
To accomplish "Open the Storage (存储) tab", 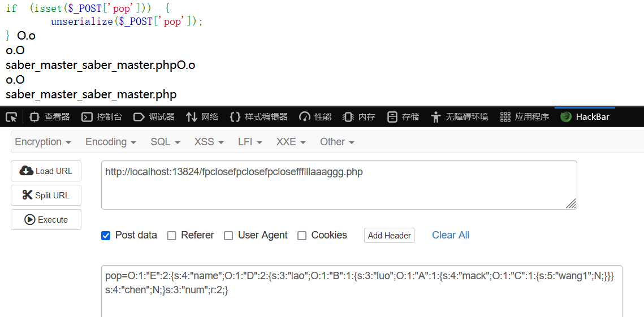I will (x=403, y=117).
